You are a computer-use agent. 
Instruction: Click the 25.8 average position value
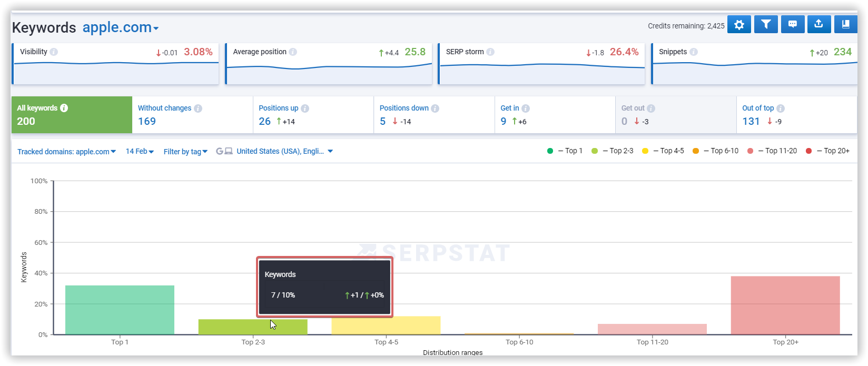coord(415,52)
